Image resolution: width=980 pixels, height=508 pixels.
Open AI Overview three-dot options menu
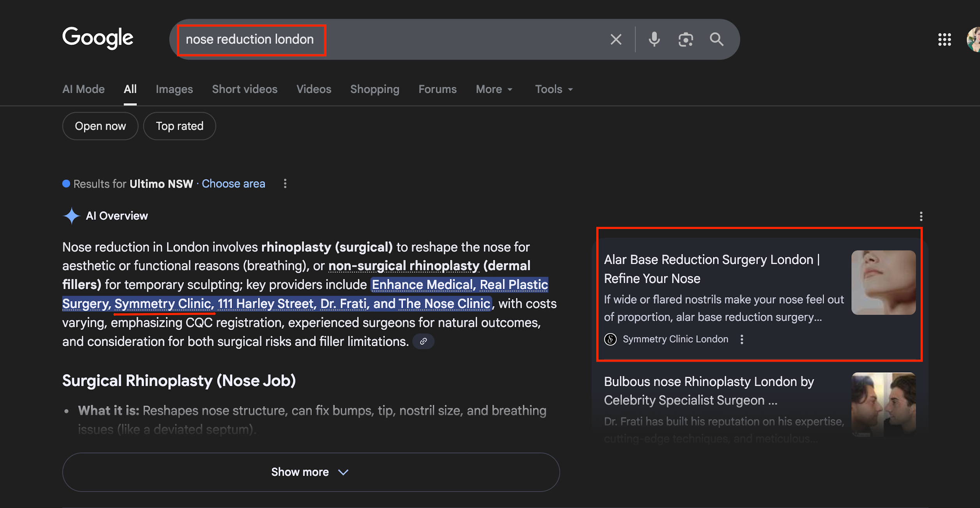click(x=921, y=216)
